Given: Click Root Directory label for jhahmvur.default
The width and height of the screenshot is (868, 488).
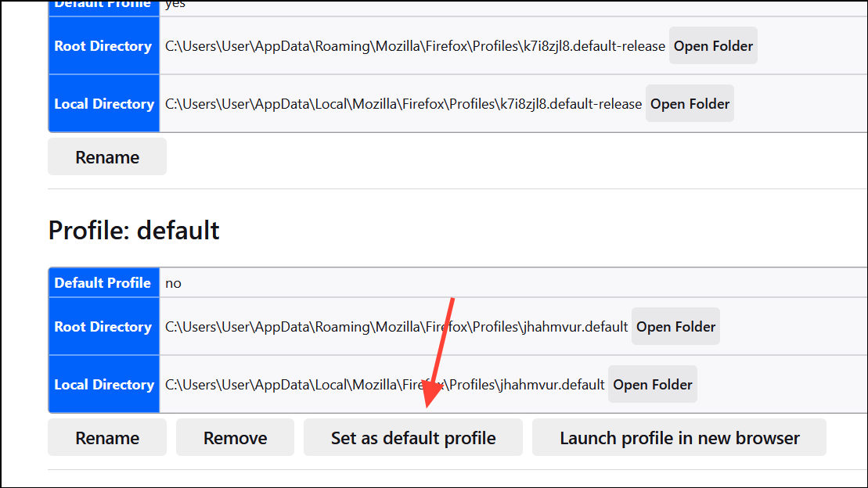Looking at the screenshot, I should click(103, 327).
